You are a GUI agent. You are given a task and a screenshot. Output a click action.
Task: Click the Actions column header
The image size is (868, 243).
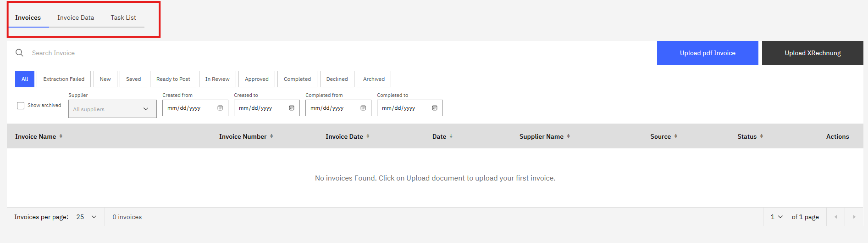[x=838, y=136]
